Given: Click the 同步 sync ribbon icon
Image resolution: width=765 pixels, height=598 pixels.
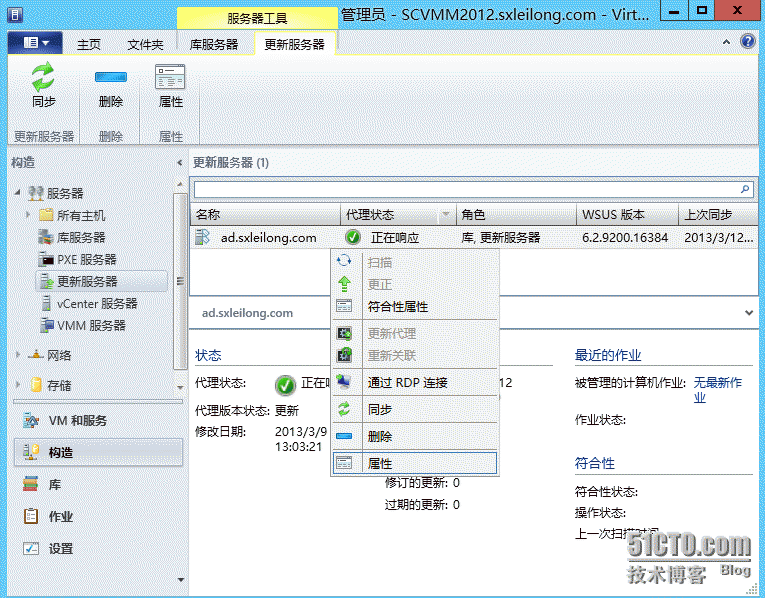Looking at the screenshot, I should (x=43, y=77).
